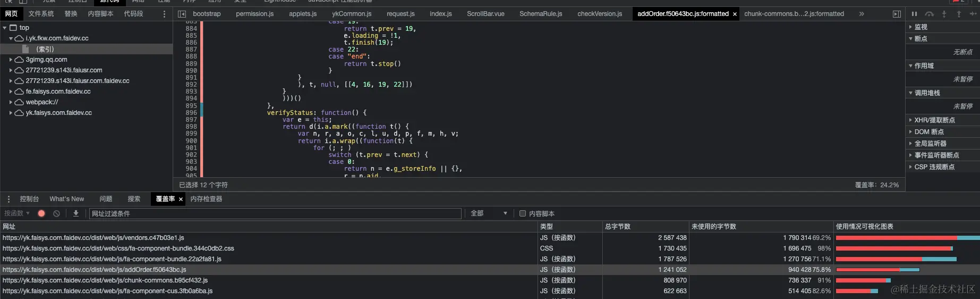
Task: Open the 控制台 console drawer tab
Action: [29, 199]
